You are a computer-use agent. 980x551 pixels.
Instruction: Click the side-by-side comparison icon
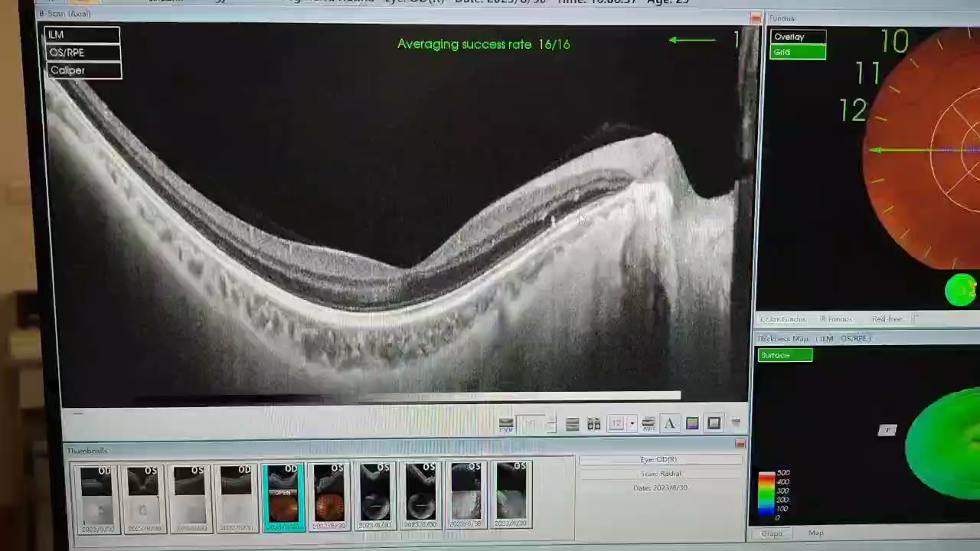tap(593, 424)
